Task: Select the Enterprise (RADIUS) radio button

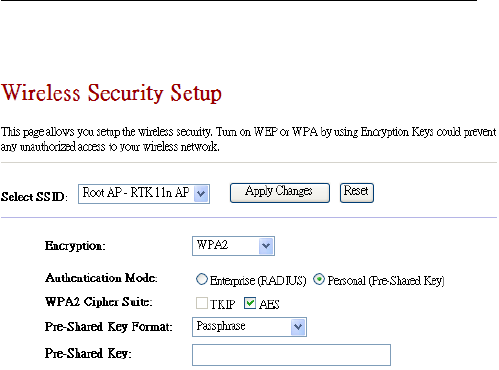Action: tap(201, 279)
